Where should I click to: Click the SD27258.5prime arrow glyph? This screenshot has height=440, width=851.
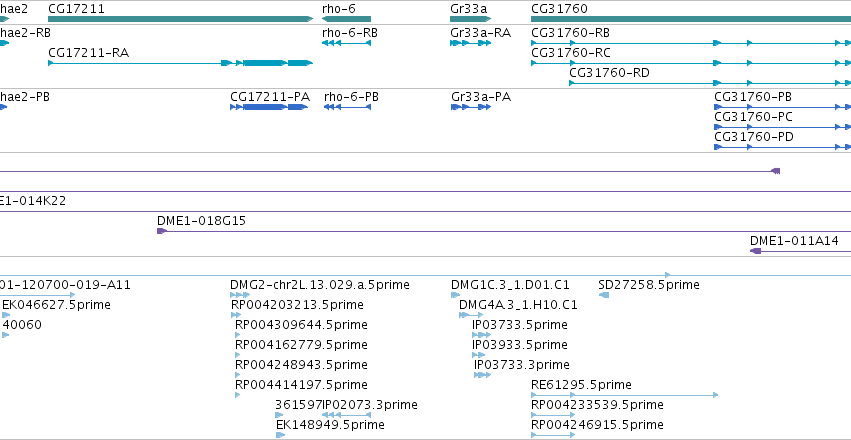(x=604, y=295)
